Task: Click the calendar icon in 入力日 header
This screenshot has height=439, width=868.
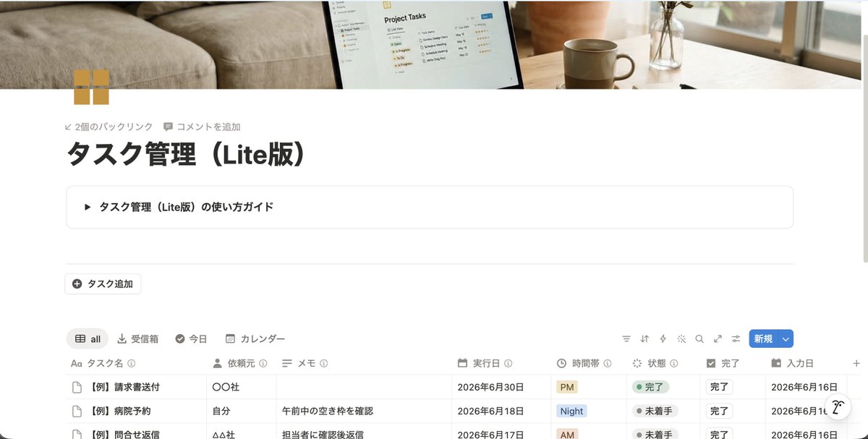Action: click(776, 363)
